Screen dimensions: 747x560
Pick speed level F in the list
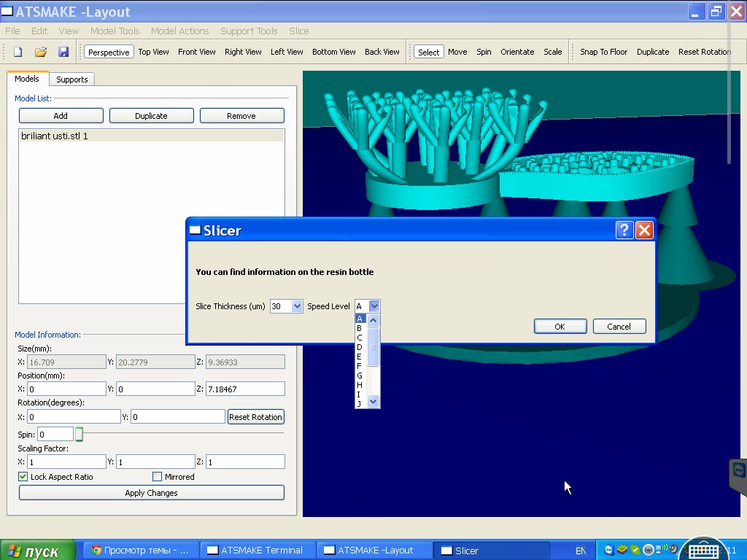pyautogui.click(x=360, y=366)
